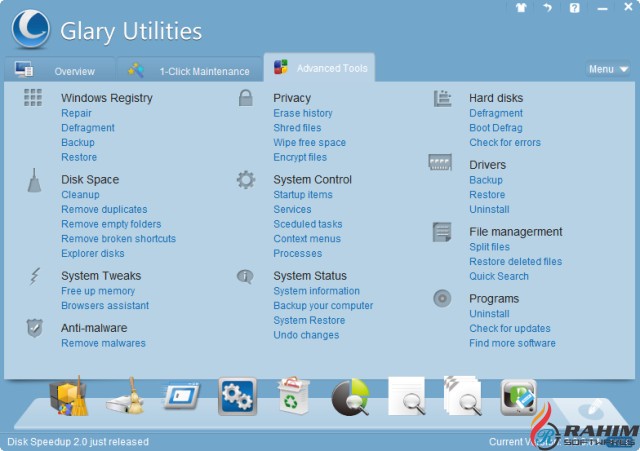Click the Windows Registry grid icon
Screen dimensions: 640x451
point(33,98)
